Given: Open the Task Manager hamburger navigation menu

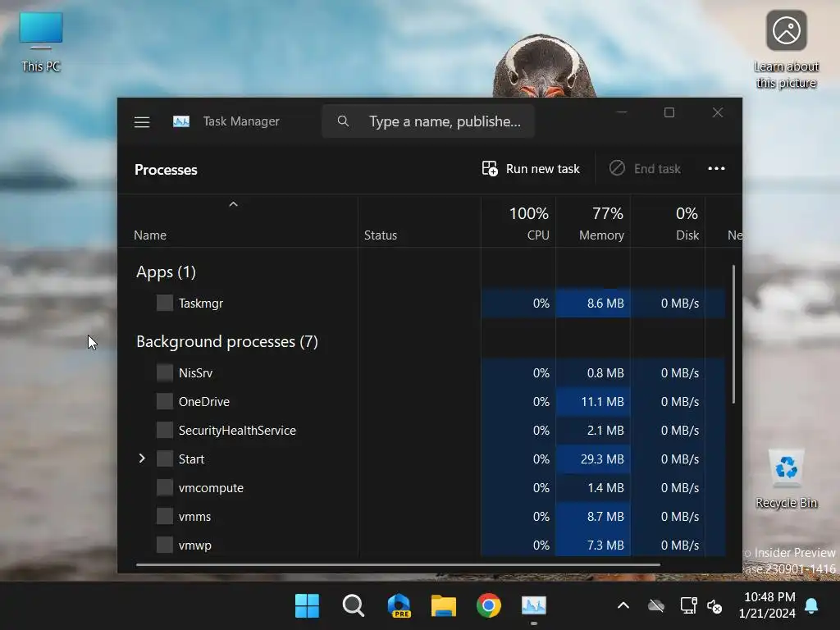Looking at the screenshot, I should (x=141, y=122).
